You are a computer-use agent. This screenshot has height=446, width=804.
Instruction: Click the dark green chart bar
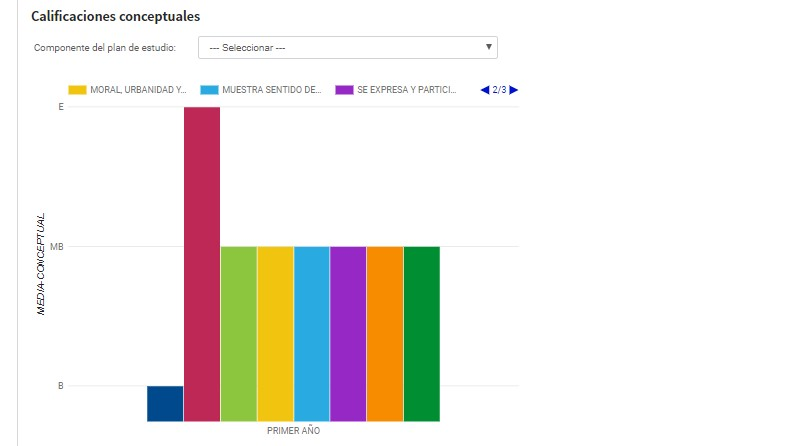pyautogui.click(x=421, y=333)
